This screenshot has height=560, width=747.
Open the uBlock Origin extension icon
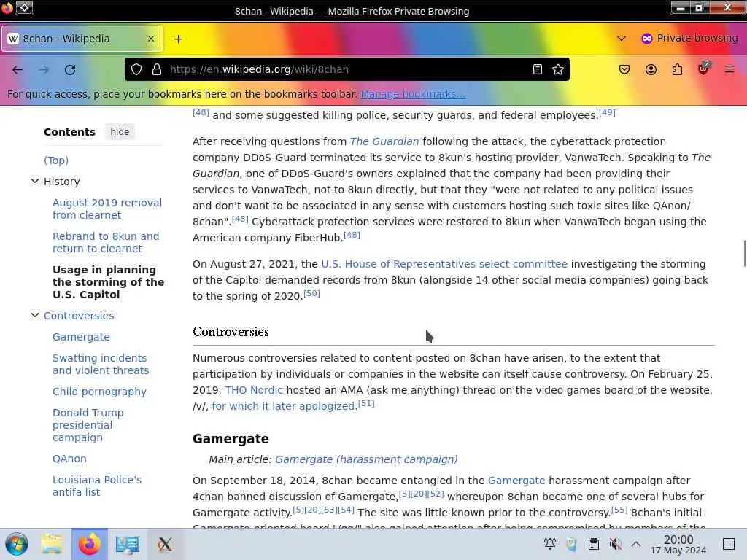703,69
